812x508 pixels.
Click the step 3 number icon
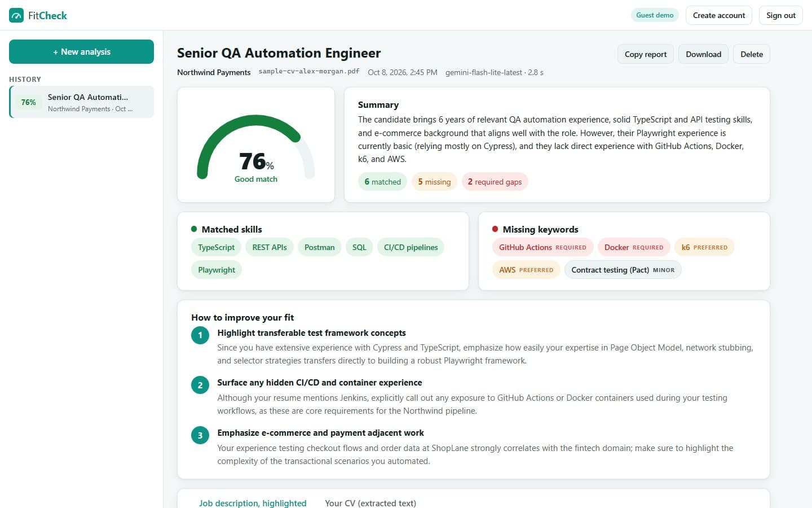(x=200, y=435)
